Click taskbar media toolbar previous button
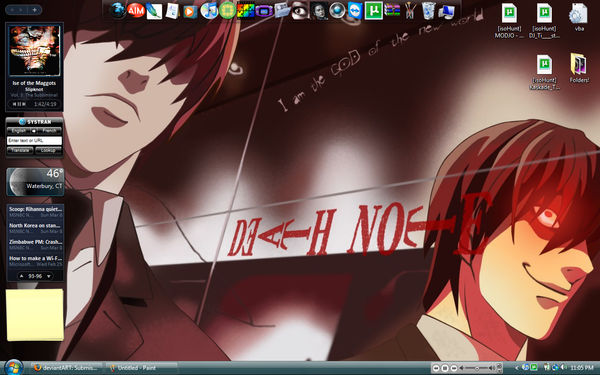 (436, 368)
